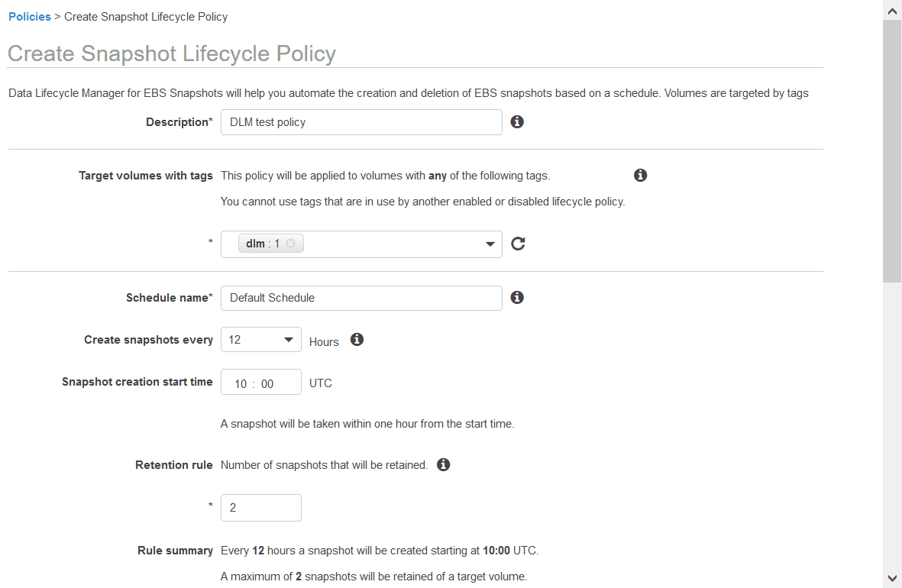Click the scrollbar down arrow
The image size is (902, 588).
point(892,578)
